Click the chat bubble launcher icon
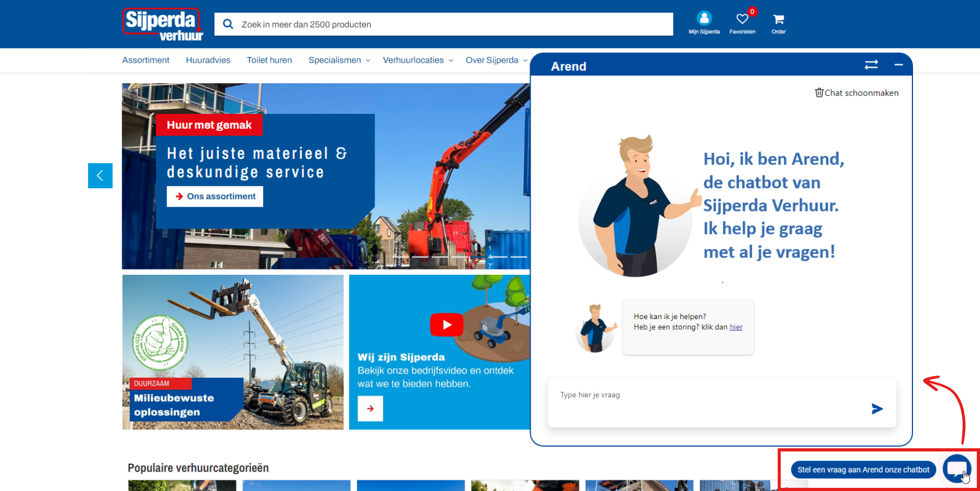Viewport: 980px width, 491px height. coord(957,468)
